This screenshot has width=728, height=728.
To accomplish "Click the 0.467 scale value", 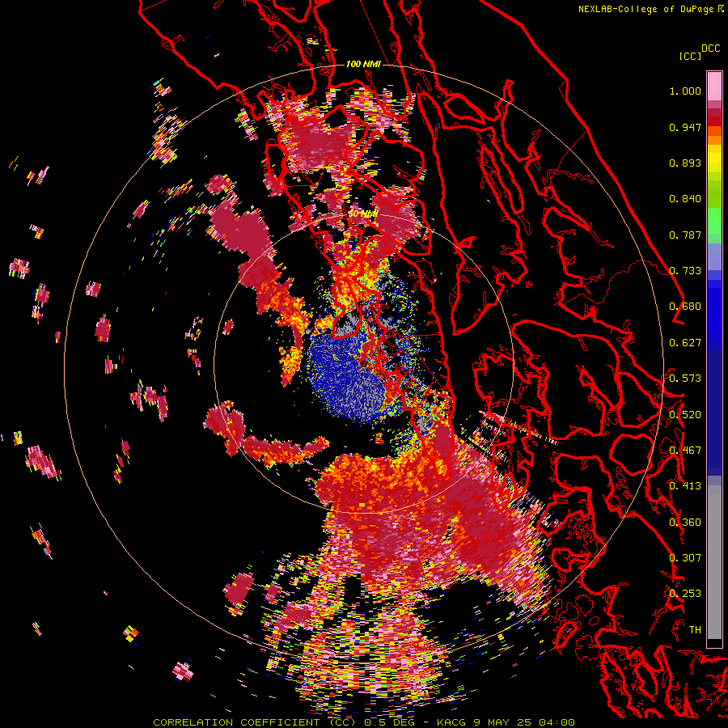I will [x=685, y=451].
